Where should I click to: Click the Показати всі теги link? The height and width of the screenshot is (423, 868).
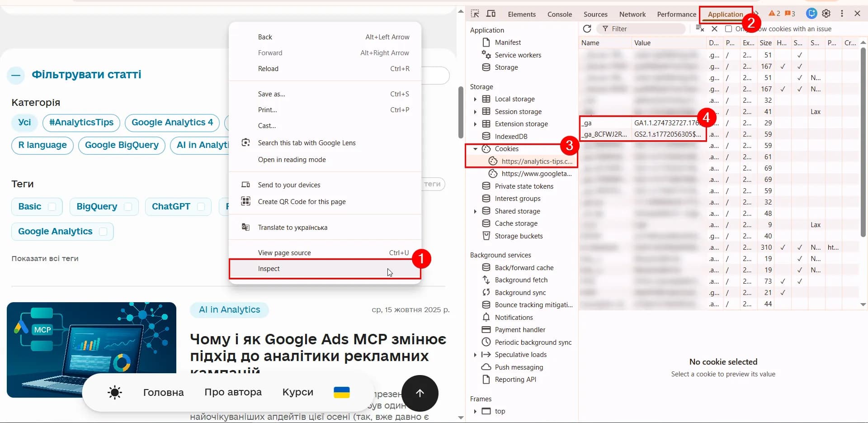coord(45,259)
